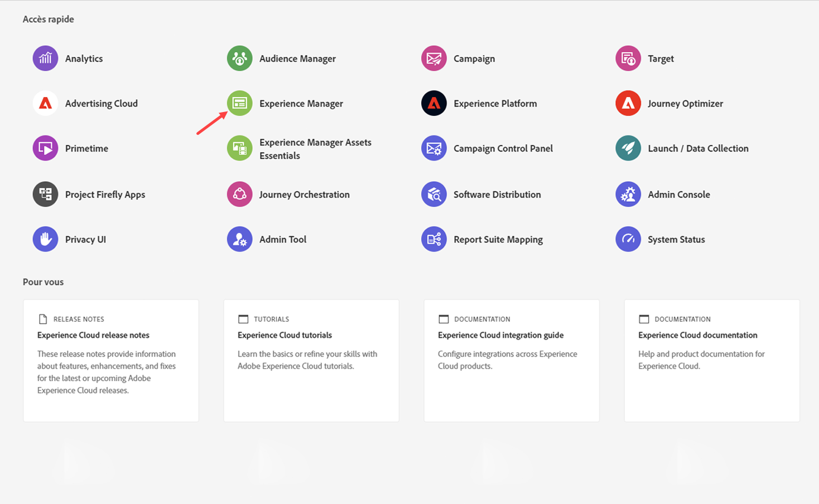The width and height of the screenshot is (819, 504).
Task: Click the Admin Console icon
Action: 628,194
